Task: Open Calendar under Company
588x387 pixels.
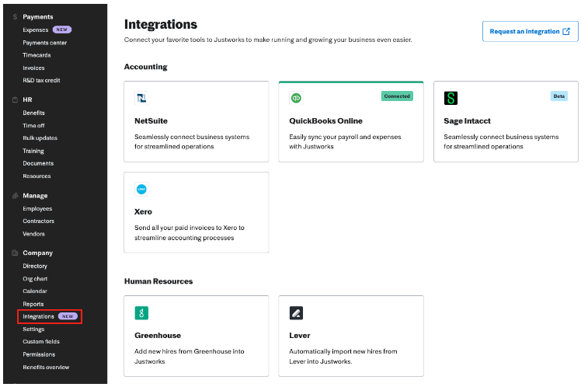Action: [35, 291]
